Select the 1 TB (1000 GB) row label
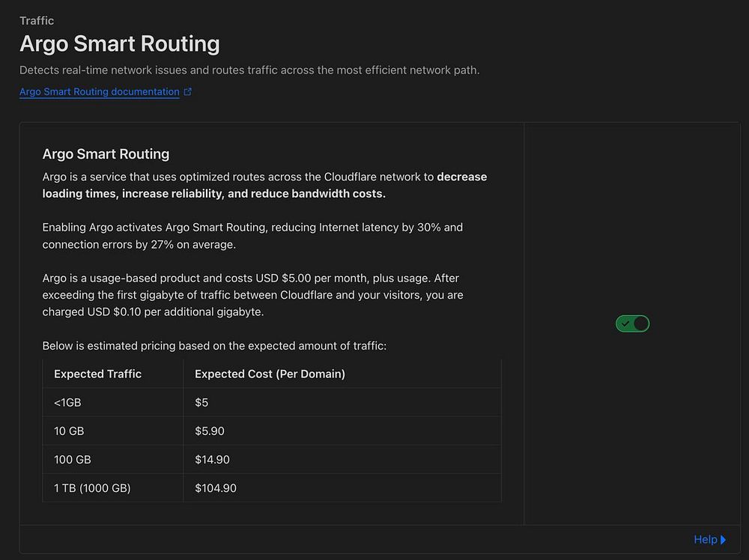Screen dimensions: 749x560 pyautogui.click(x=92, y=488)
